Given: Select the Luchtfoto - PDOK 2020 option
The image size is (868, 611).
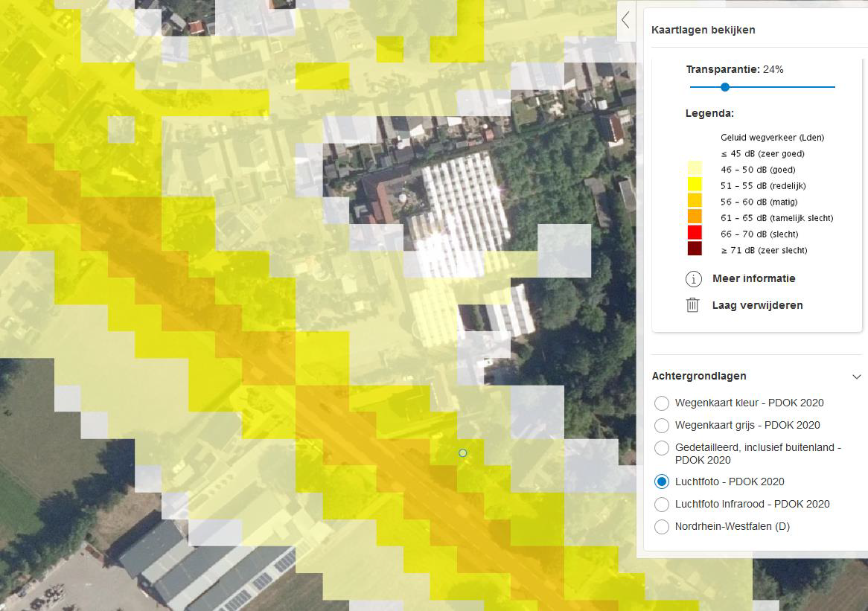Looking at the screenshot, I should tap(661, 482).
